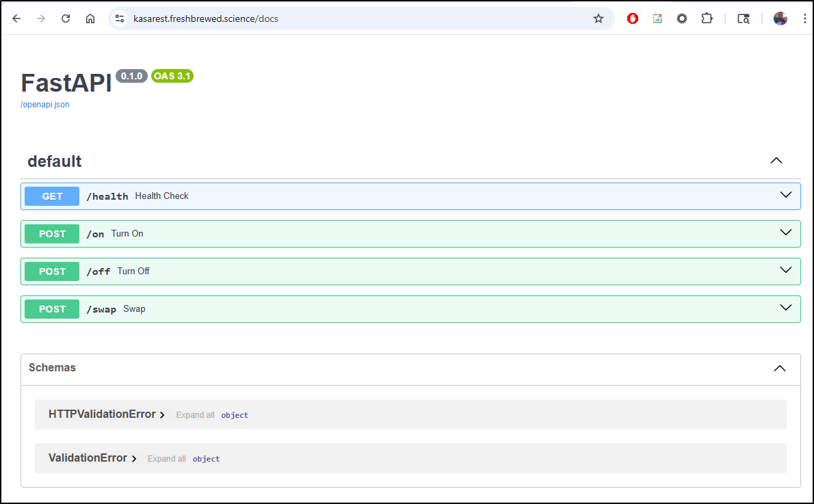Viewport: 814px width, 504px height.
Task: Click the POST badge for /on
Action: (x=52, y=234)
